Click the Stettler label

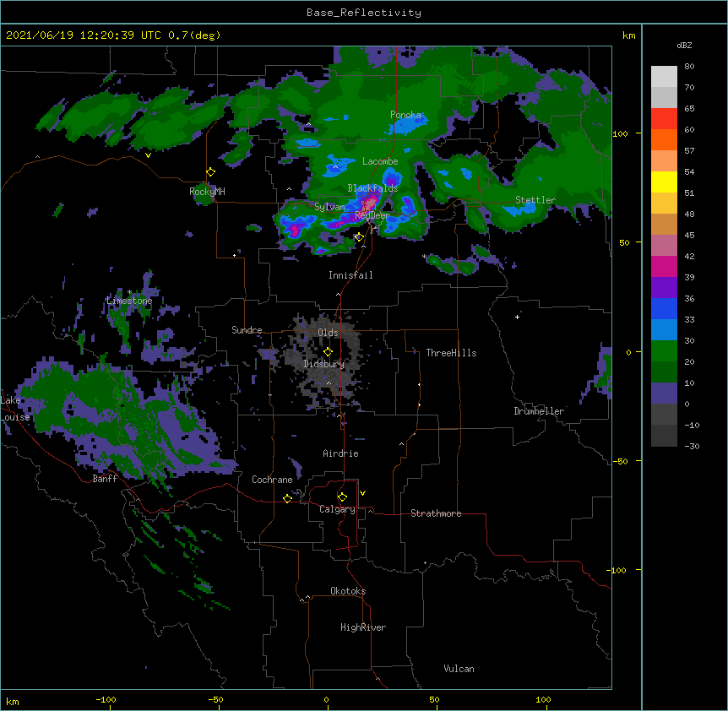click(535, 200)
